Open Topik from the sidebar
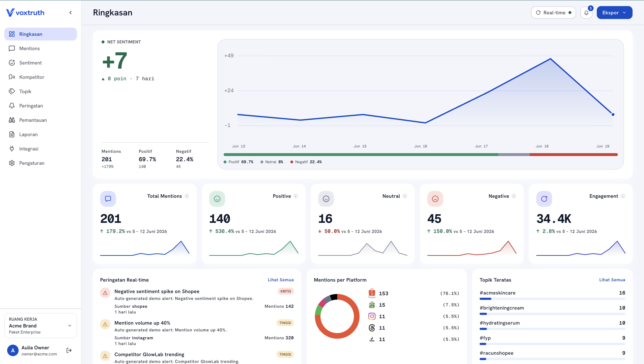Screen dimensions: 644x364 tap(40, 91)
